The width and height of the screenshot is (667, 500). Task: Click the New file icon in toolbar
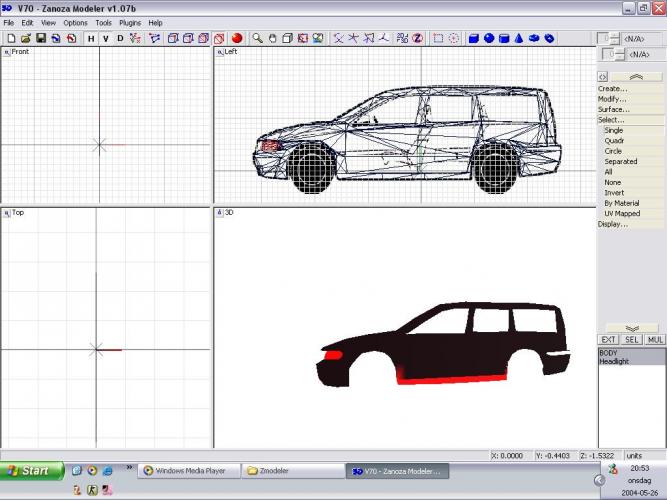tap(9, 38)
